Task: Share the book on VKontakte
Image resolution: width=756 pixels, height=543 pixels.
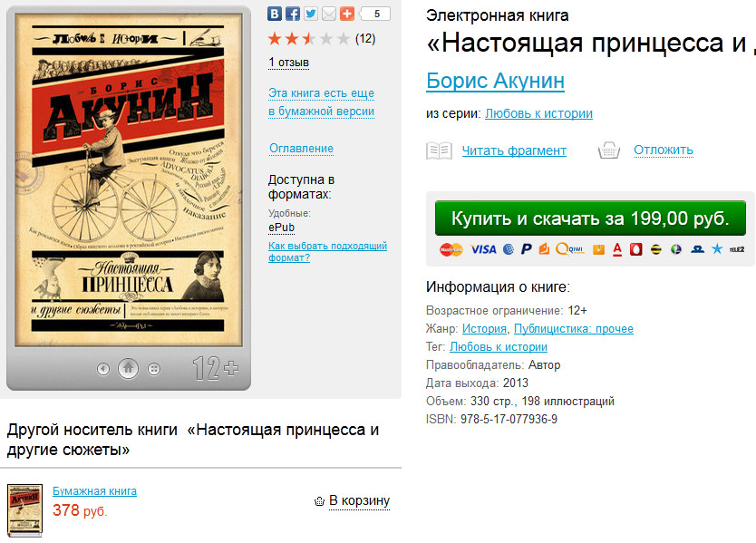Action: tap(275, 14)
